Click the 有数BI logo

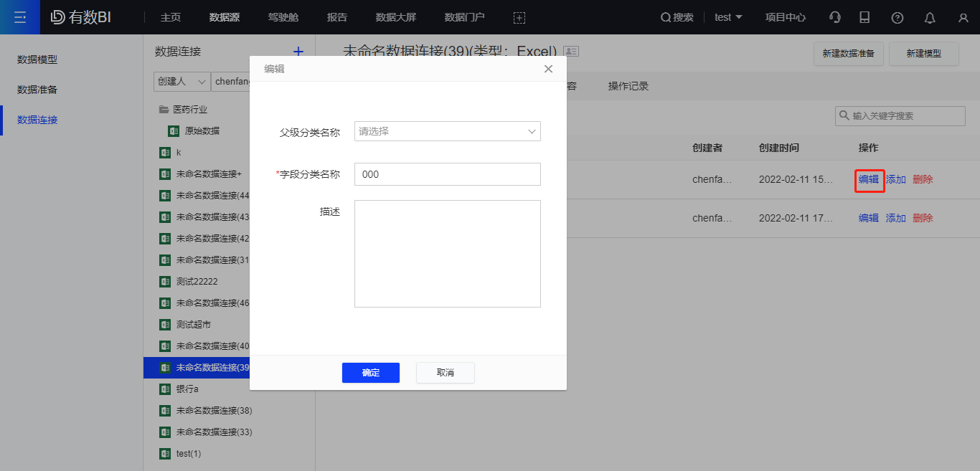(x=79, y=17)
